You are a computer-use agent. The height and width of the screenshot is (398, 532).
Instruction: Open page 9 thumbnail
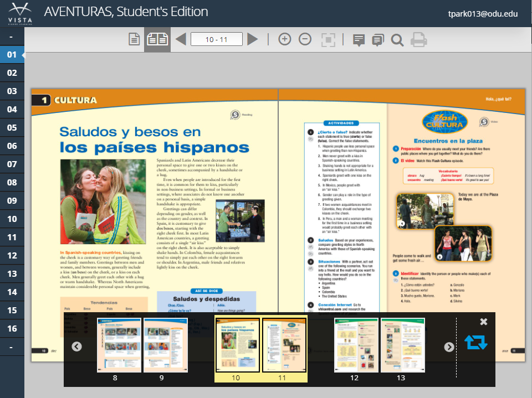point(166,345)
